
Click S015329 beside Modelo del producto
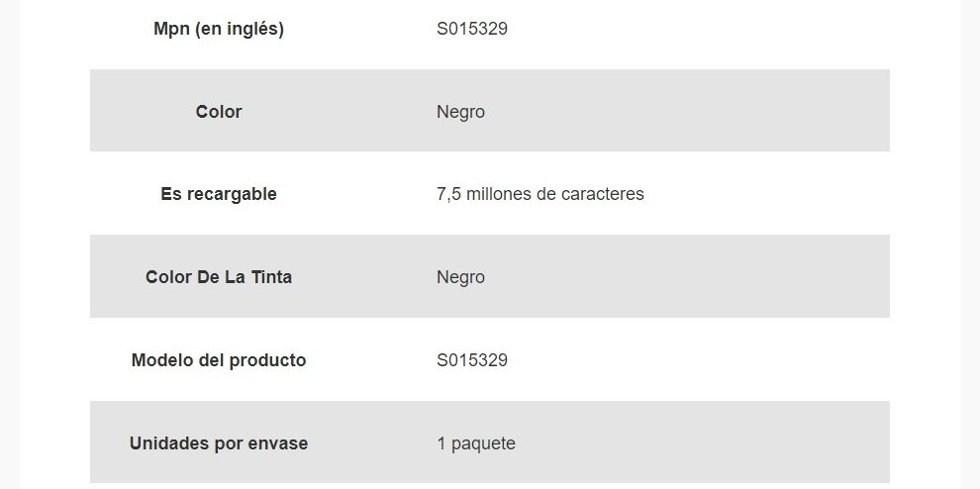click(472, 360)
